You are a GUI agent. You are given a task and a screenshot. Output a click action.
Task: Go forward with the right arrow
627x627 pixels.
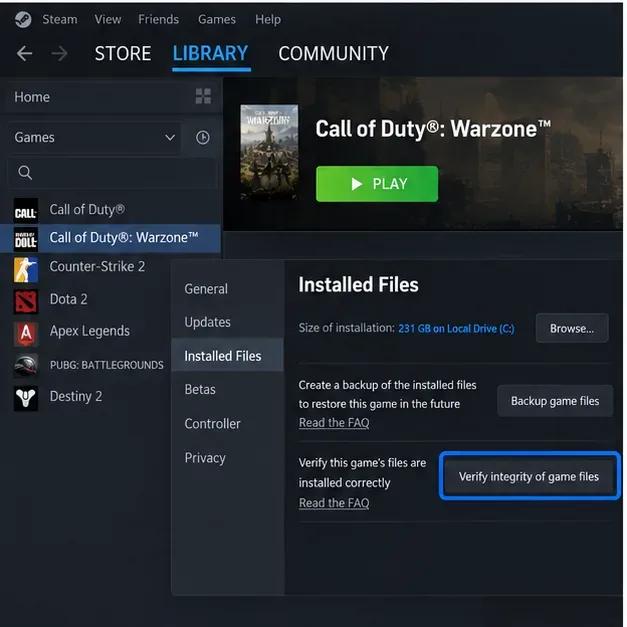[60, 53]
